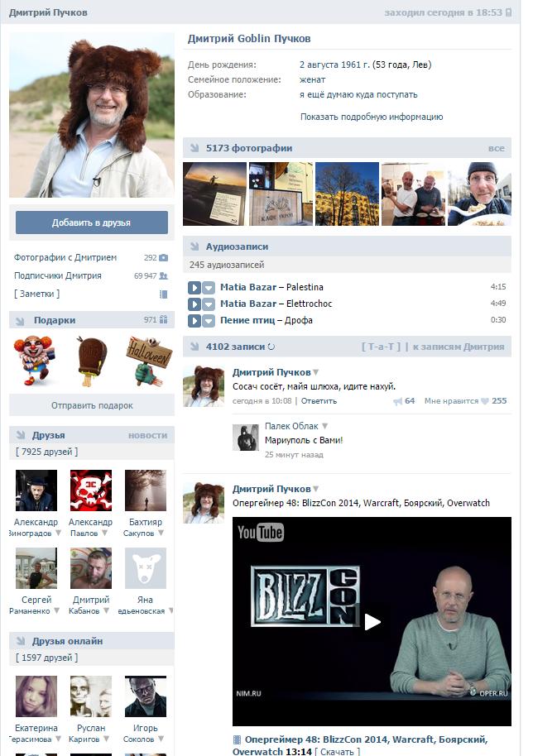
Task: Open online friend Игорь Соколов avatar
Action: (145, 696)
